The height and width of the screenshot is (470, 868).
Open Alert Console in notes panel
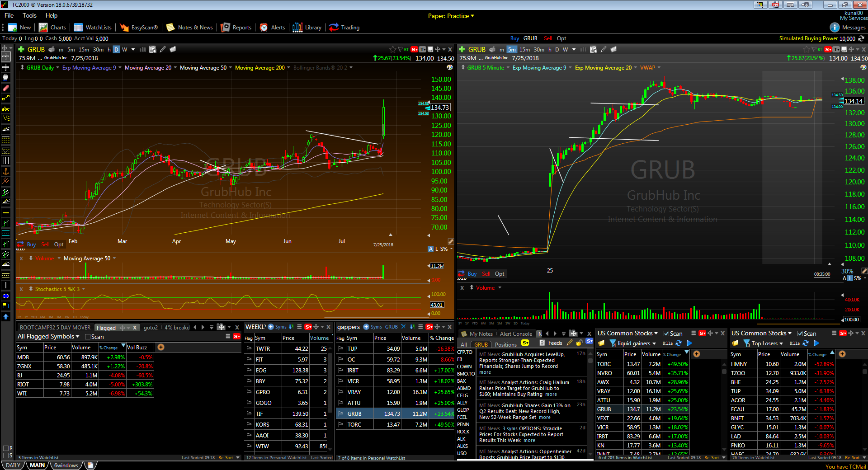click(516, 334)
